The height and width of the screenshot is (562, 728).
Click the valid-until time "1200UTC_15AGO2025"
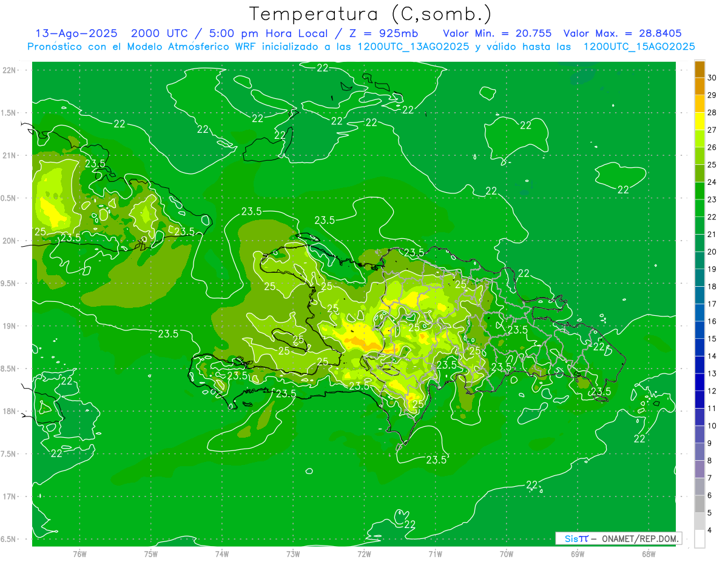[639, 47]
